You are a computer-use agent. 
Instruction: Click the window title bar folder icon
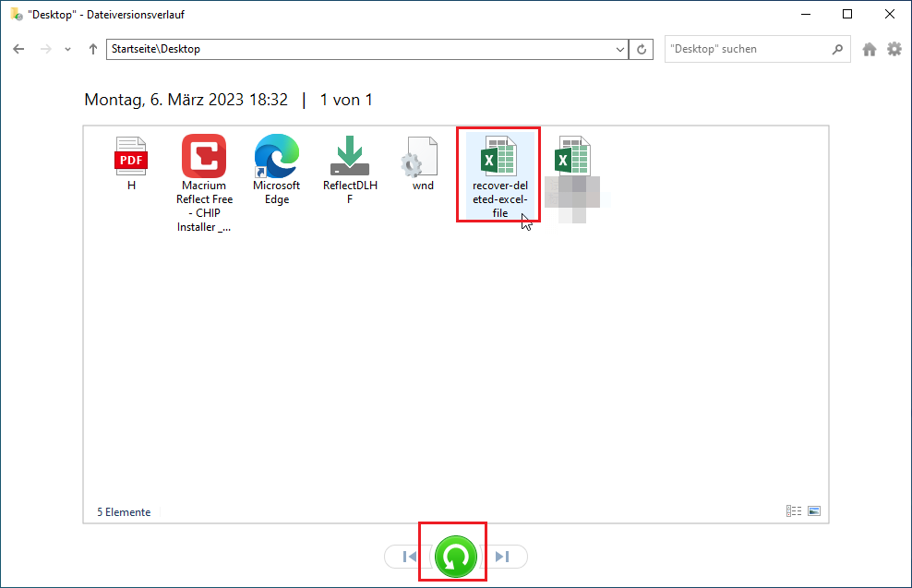(x=17, y=14)
